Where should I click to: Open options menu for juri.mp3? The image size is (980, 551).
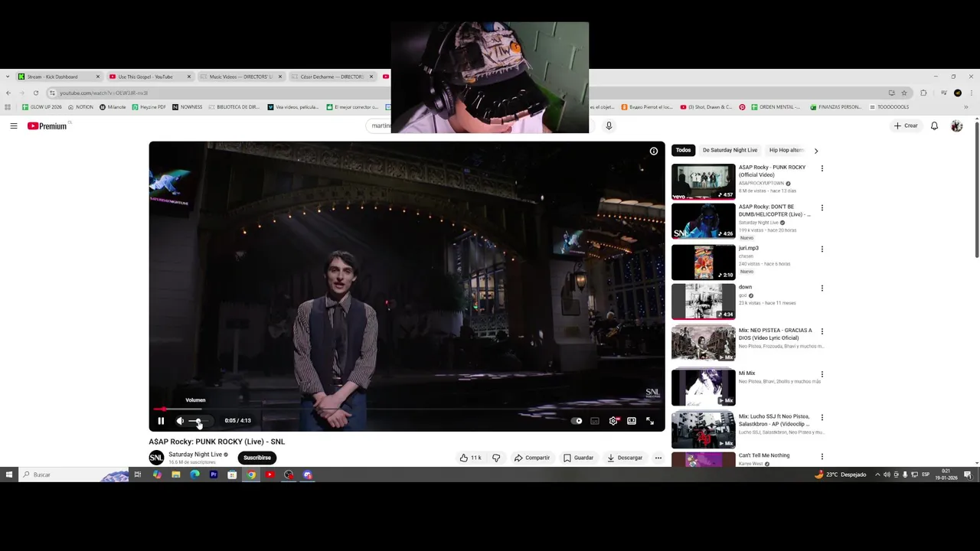point(822,249)
